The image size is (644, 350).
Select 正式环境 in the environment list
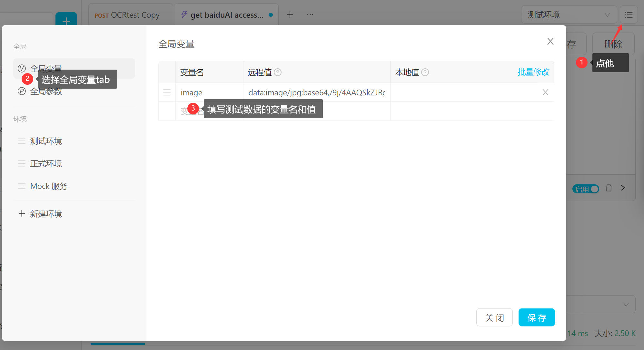(x=46, y=163)
